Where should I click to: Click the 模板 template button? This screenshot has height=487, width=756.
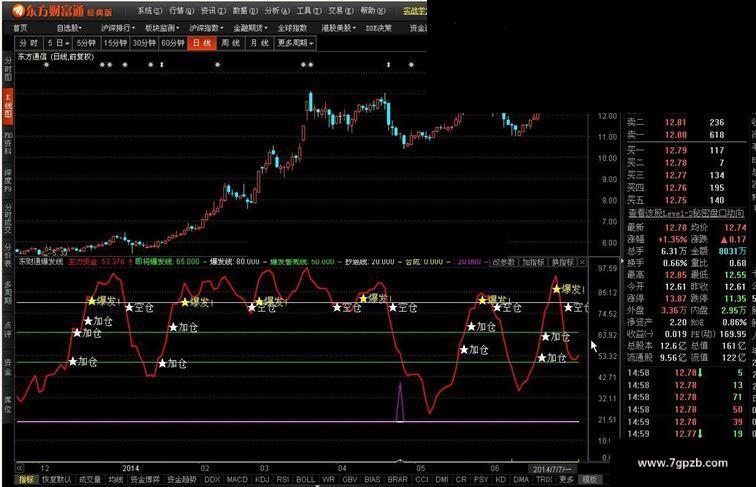(590, 479)
